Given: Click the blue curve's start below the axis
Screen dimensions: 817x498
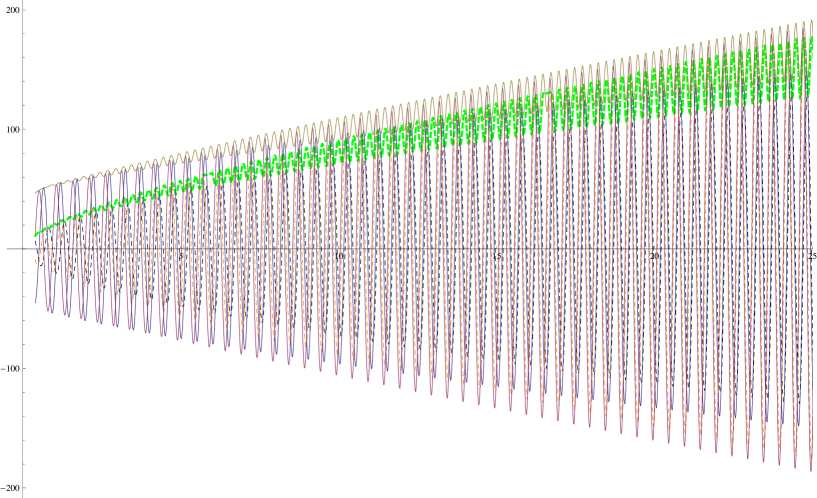Looking at the screenshot, I should [x=36, y=300].
